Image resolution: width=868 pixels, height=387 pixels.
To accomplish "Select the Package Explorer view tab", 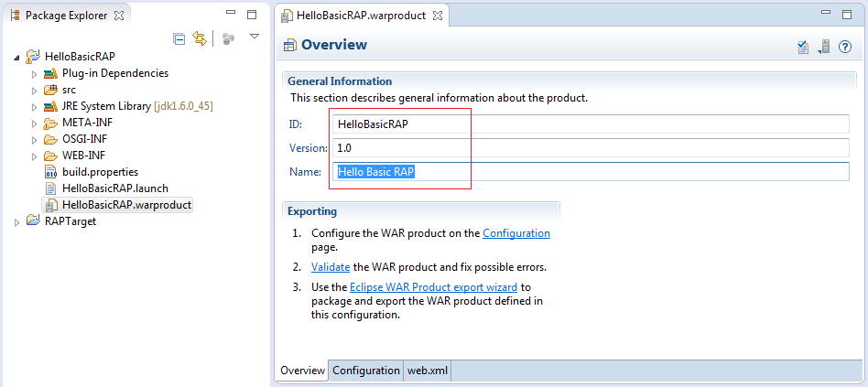I will click(x=67, y=16).
